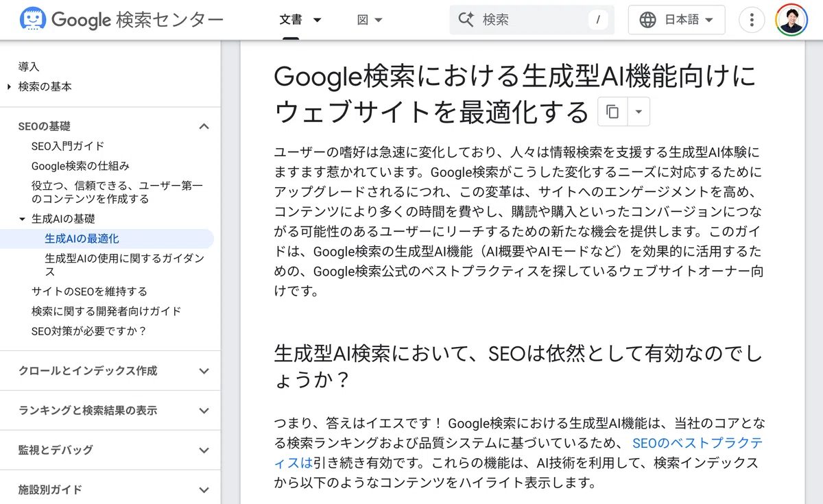Click paragraph starting つまり、答えはイエスです

(x=520, y=453)
